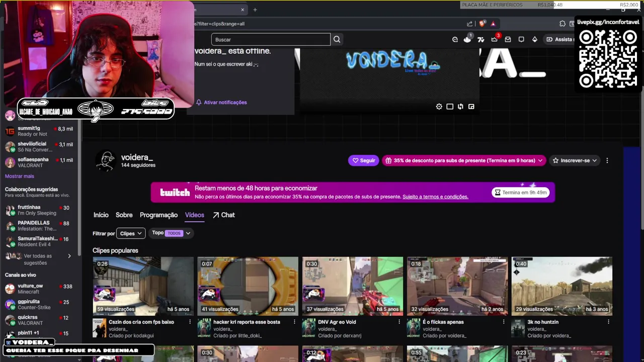Switch to the Início tab
Screen dimensions: 644x362
[x=101, y=215]
